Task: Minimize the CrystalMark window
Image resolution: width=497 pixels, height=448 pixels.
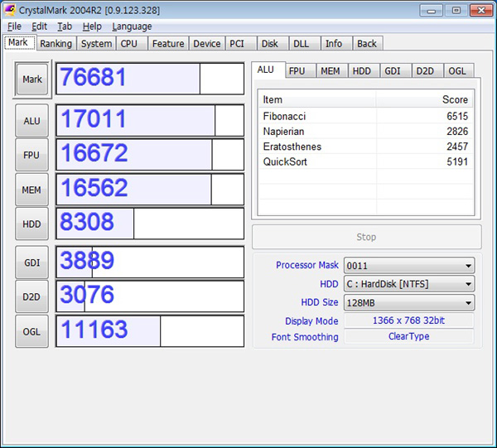Action: click(431, 11)
